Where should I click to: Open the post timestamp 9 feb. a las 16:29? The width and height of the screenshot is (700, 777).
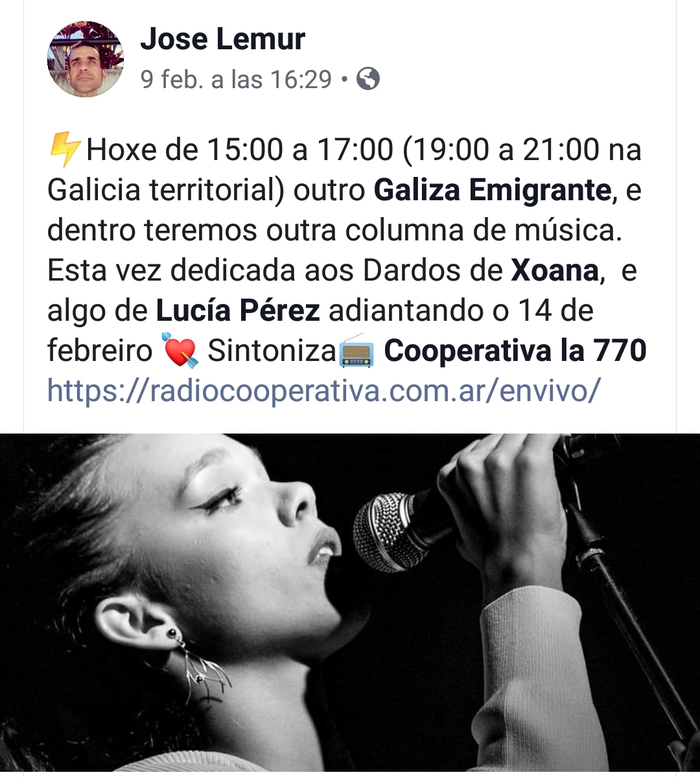(236, 79)
